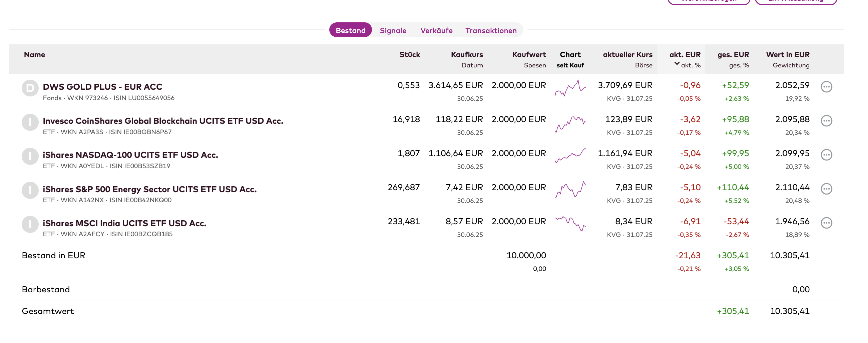The height and width of the screenshot is (343, 868).
Task: Click the Invesco CoinShares round logo icon
Action: click(x=30, y=122)
